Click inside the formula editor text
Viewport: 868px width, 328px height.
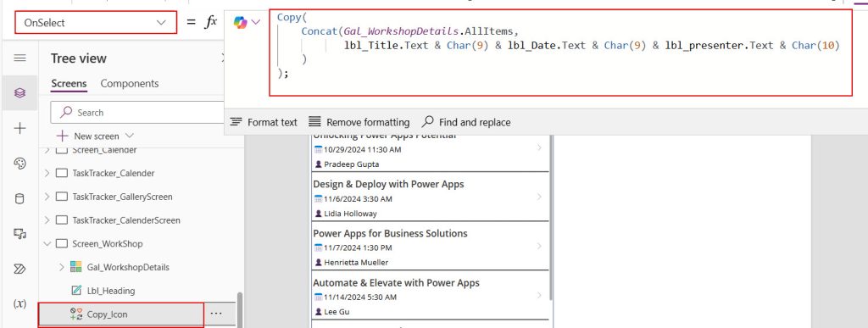click(560, 53)
